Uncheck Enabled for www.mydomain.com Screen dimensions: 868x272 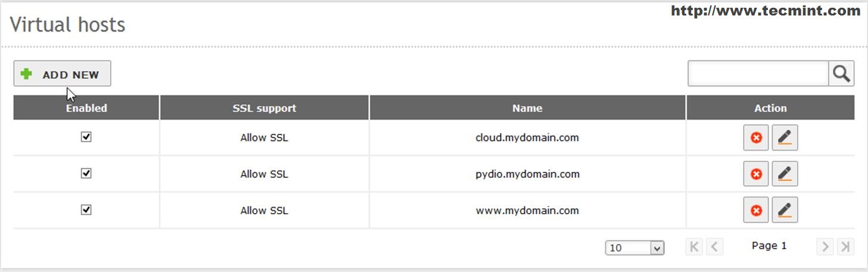86,210
